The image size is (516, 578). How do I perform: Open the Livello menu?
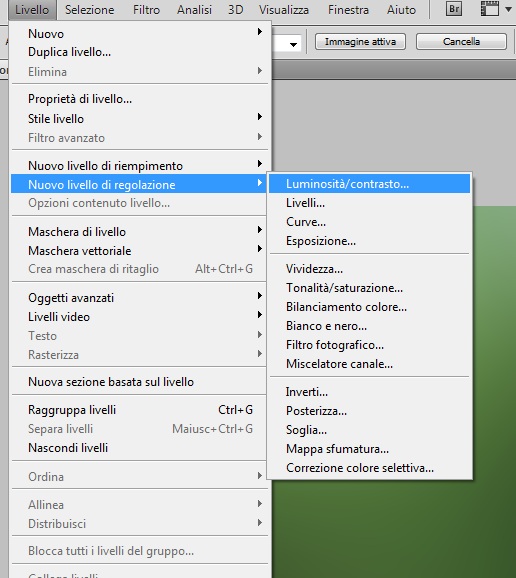tap(32, 10)
